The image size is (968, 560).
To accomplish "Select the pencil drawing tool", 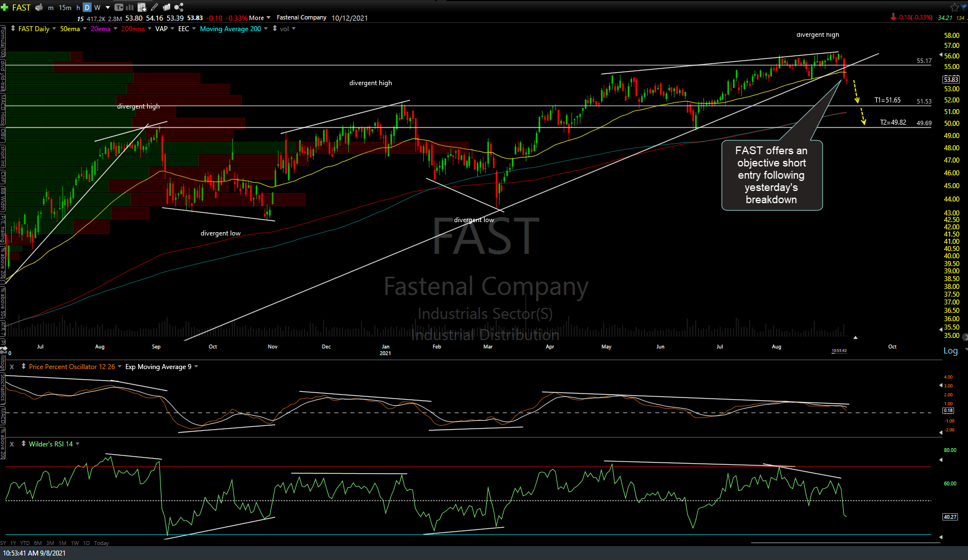I will tap(154, 7).
